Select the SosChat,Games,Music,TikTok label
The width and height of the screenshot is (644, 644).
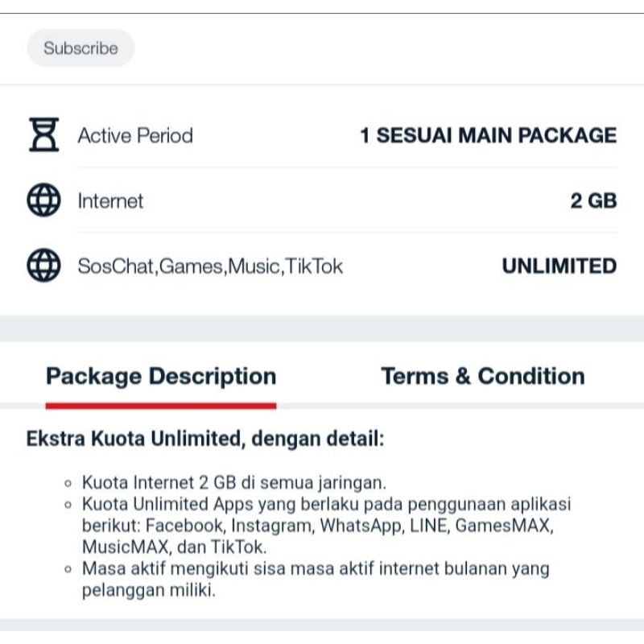(210, 266)
